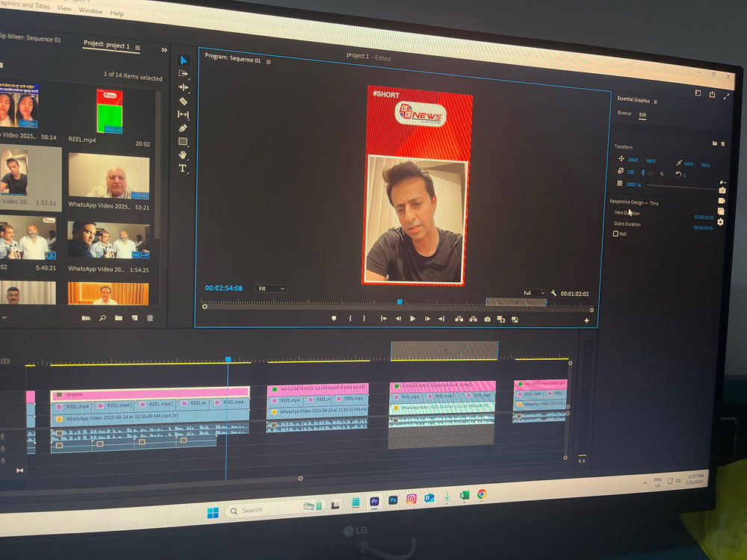Add a marker in Program Monitor
Screen dimensions: 747x560
[333, 318]
